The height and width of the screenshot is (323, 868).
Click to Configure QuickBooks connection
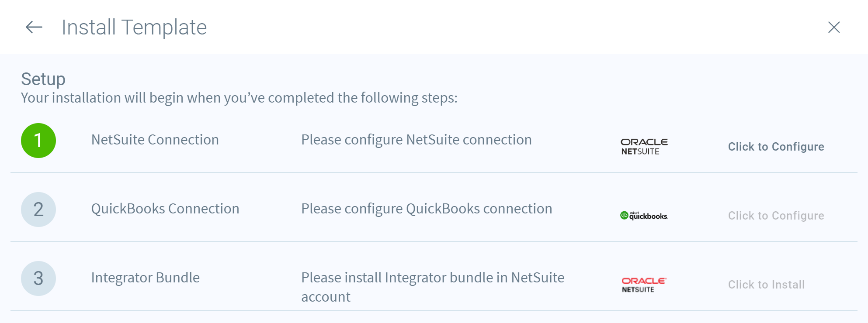point(776,216)
